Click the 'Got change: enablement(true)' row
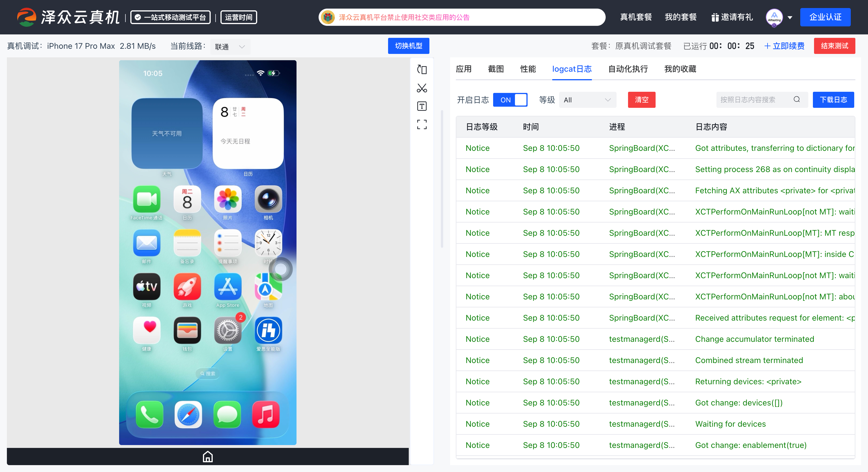This screenshot has width=868, height=472. (x=655, y=445)
